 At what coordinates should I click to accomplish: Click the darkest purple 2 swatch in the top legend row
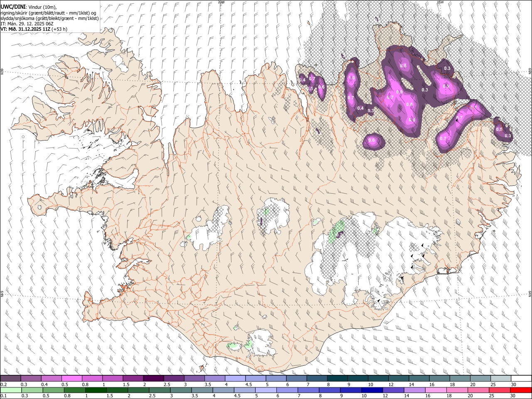click(153, 379)
